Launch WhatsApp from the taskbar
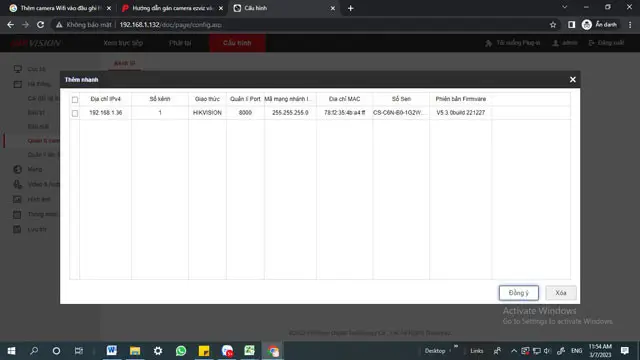 (181, 351)
